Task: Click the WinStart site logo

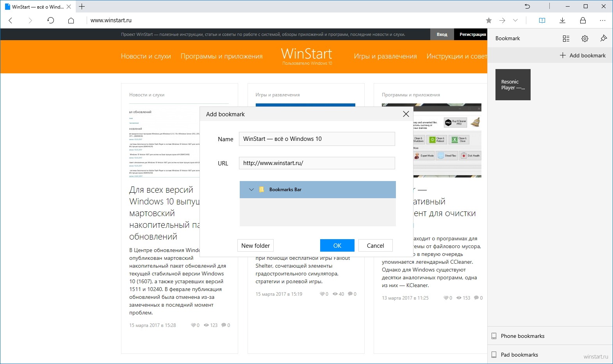Action: tap(307, 56)
